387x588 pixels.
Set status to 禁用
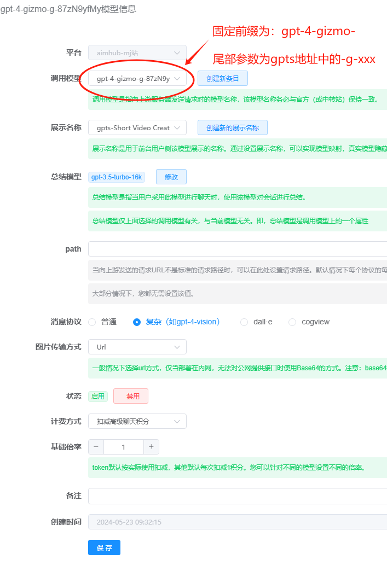(x=131, y=396)
